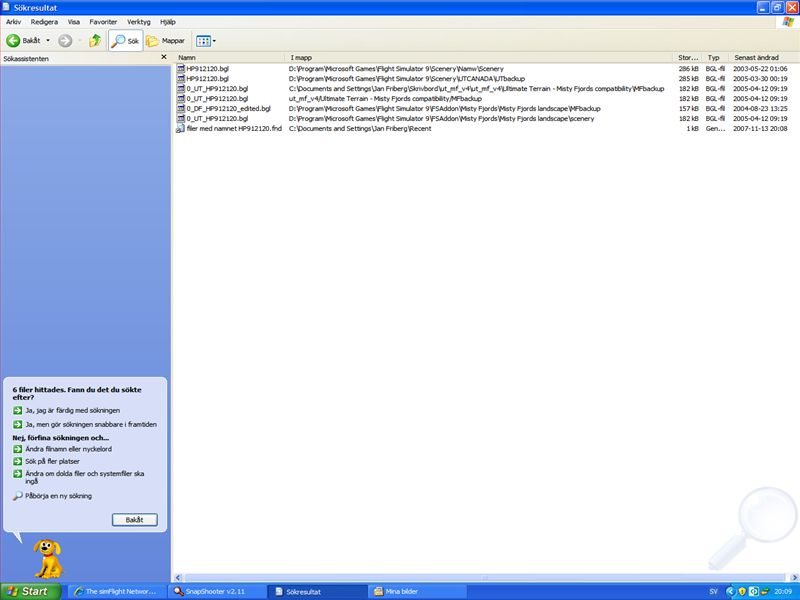Select 0_UT_HP912120.bgl dated 2005-04-12 in ut_mf_v4 zip path

[x=217, y=98]
